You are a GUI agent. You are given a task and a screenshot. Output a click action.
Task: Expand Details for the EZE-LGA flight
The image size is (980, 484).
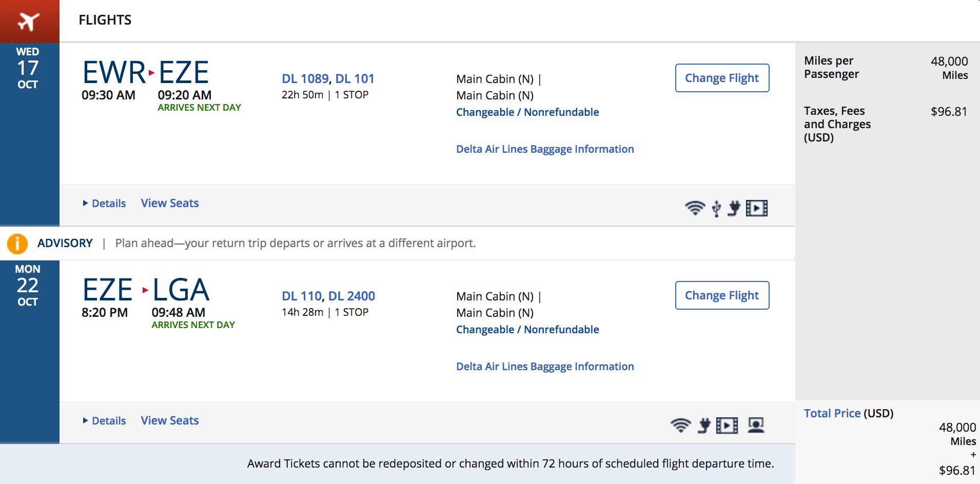pyautogui.click(x=105, y=421)
